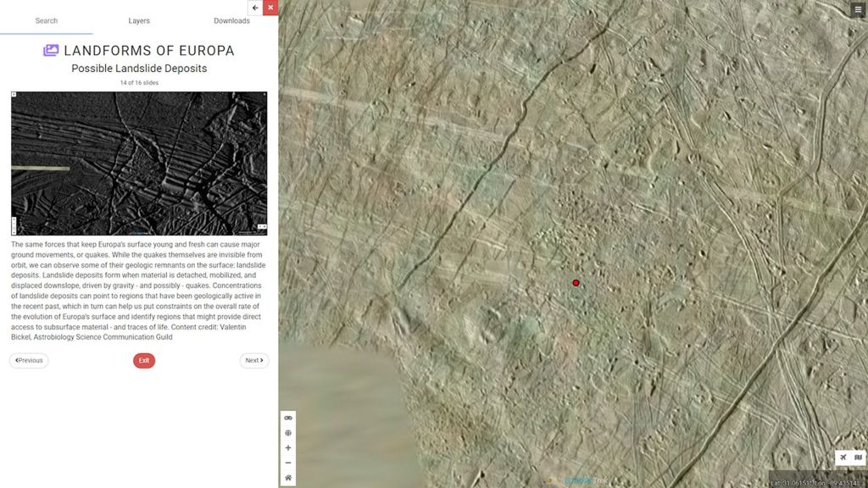
Task: Go to the Previous slide
Action: (29, 361)
